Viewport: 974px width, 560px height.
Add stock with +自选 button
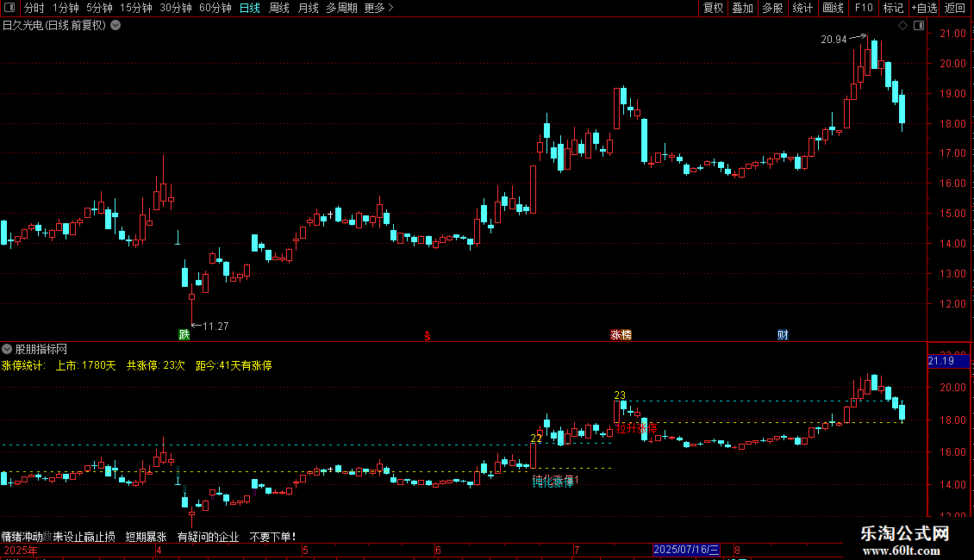click(924, 8)
